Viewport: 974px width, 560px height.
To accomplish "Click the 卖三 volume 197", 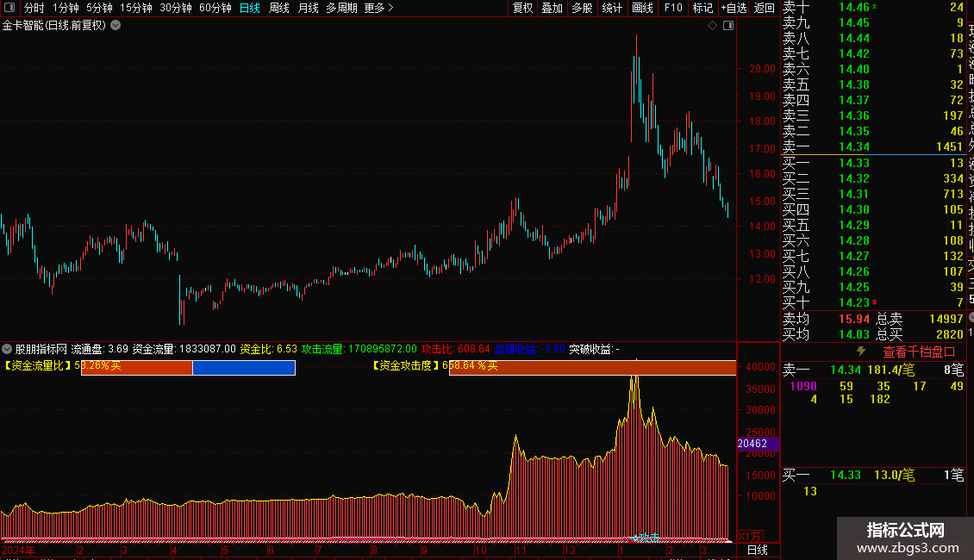I will 952,115.
